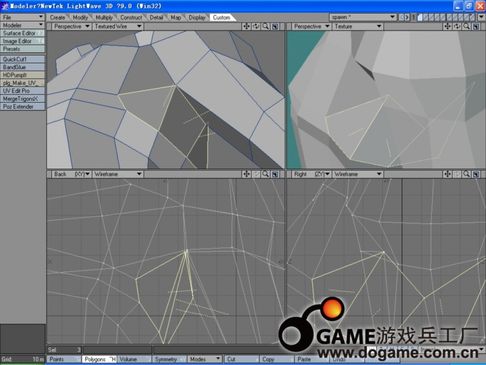Open the Back viewport Wireframe style dropdown
This screenshot has height=365, width=486.
(x=118, y=174)
